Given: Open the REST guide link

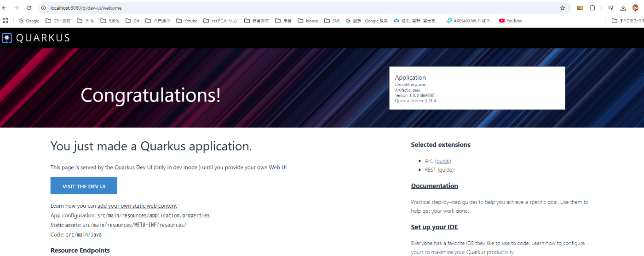Looking at the screenshot, I should 446,170.
